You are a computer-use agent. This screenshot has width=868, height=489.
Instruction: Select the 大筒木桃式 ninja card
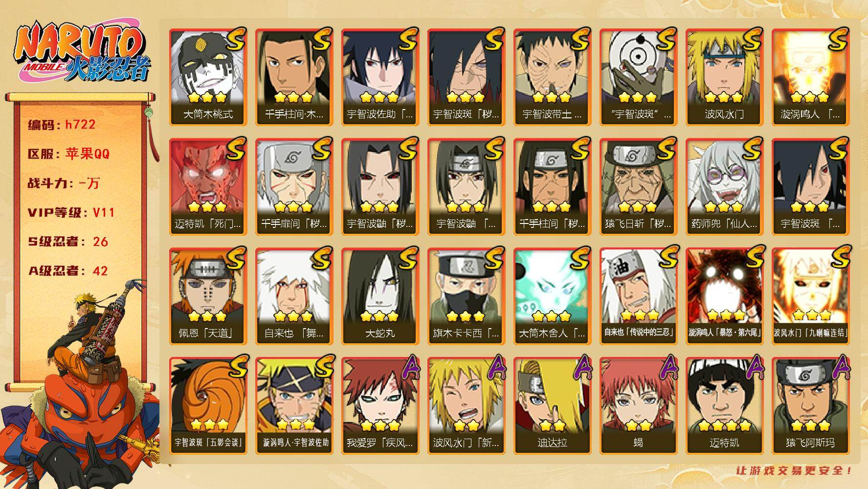(x=208, y=77)
